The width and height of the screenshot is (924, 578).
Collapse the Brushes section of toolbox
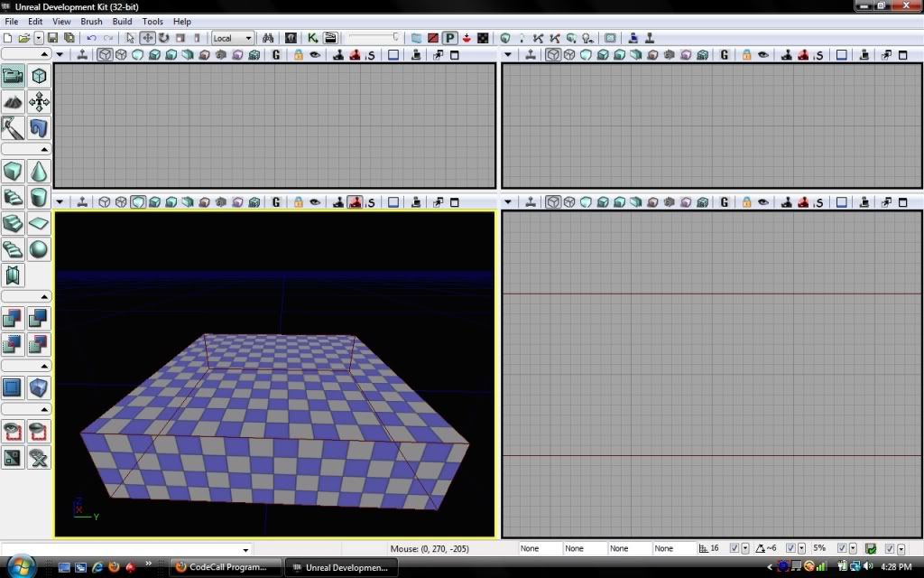[x=26, y=149]
